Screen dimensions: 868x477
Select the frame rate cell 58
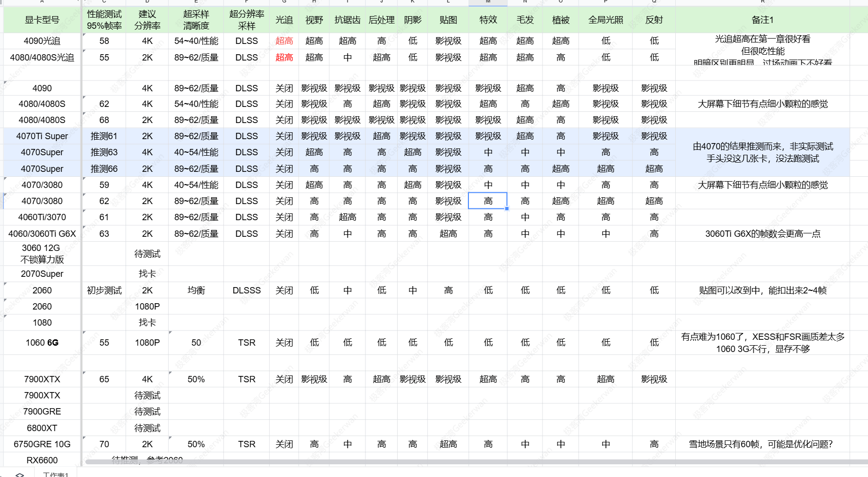click(x=104, y=41)
